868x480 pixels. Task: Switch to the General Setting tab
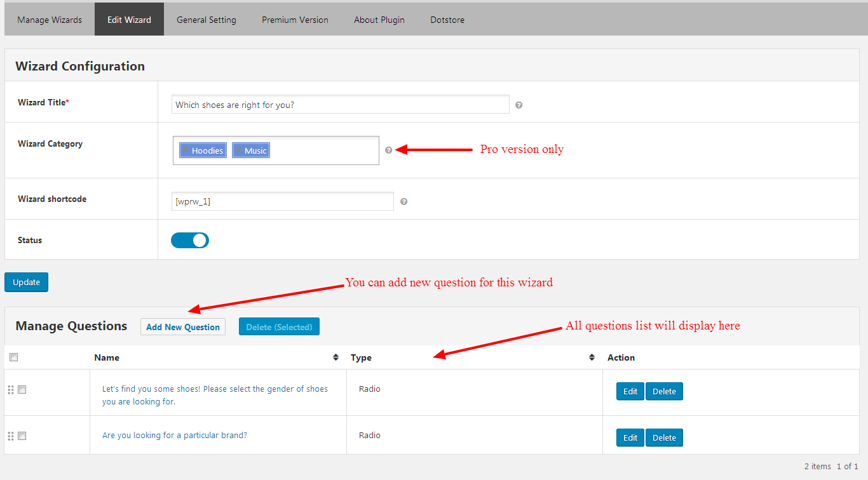tap(206, 20)
